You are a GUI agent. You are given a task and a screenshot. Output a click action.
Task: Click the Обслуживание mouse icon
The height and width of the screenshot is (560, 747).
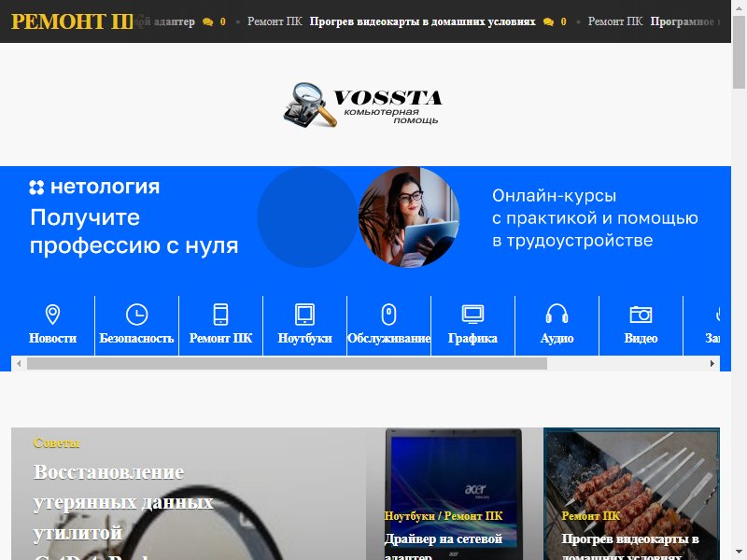[x=388, y=315]
